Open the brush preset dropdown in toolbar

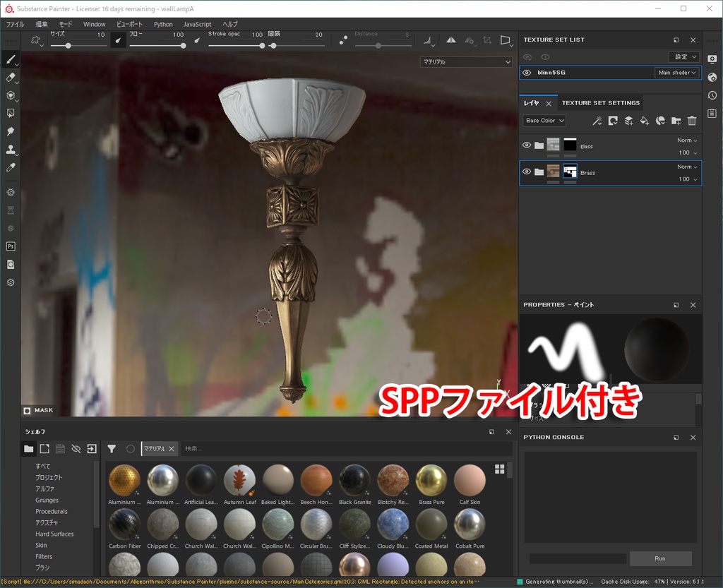point(37,40)
